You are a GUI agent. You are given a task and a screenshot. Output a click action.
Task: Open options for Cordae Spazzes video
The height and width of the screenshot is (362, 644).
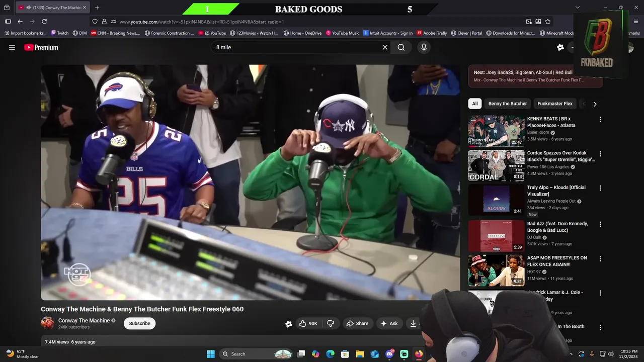600,153
